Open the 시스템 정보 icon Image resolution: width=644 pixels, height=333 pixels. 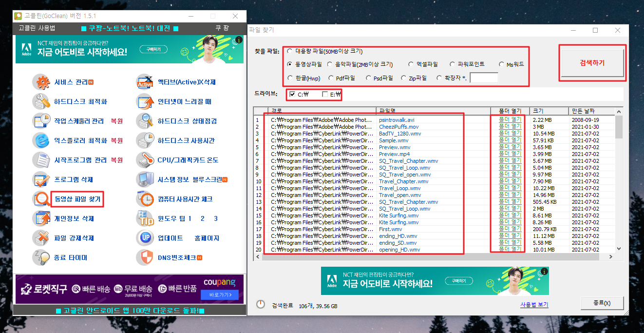(145, 179)
